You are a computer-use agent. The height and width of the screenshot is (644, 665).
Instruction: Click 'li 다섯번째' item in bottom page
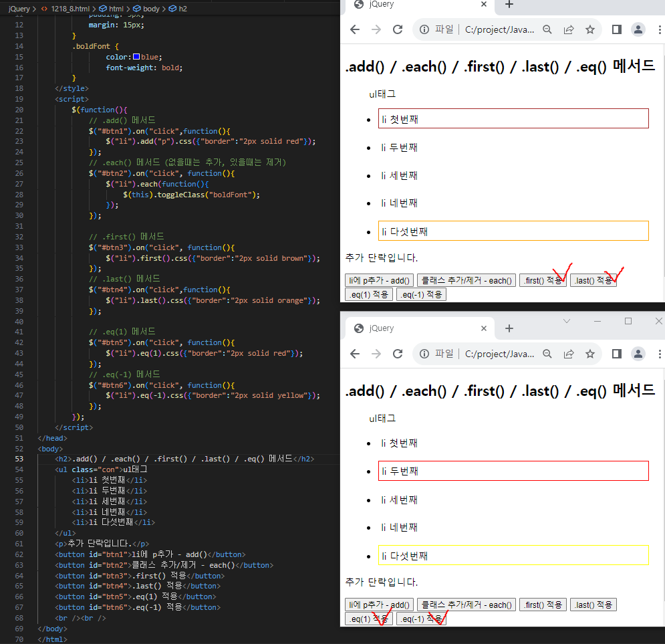pyautogui.click(x=513, y=555)
